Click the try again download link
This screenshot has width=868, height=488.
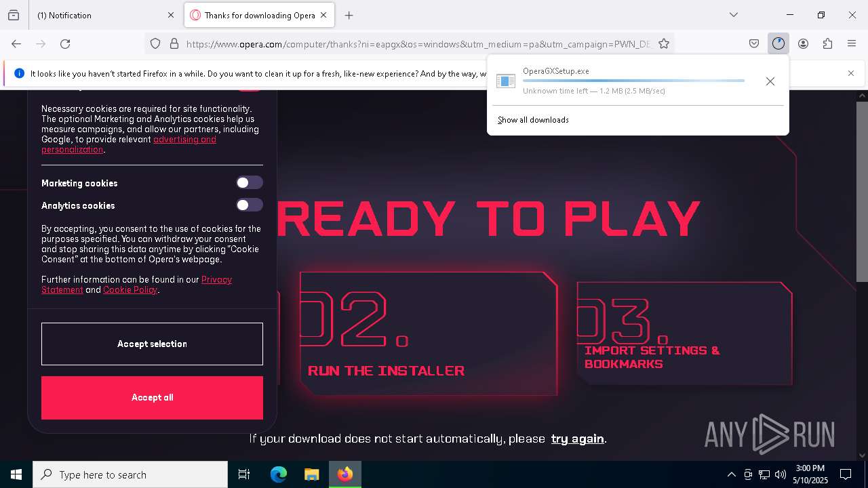(x=577, y=439)
